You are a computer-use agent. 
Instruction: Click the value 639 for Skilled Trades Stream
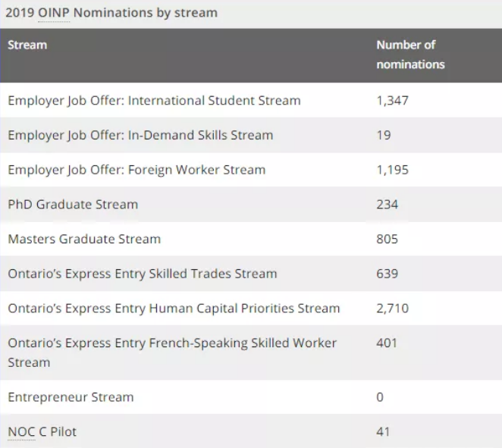click(x=387, y=273)
